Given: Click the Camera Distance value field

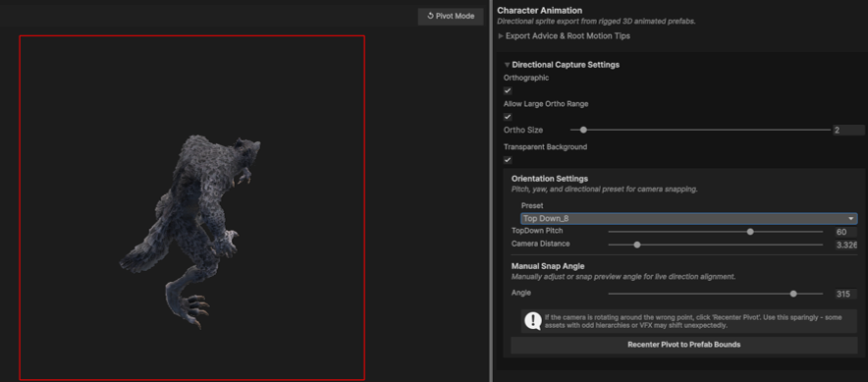Looking at the screenshot, I should (x=845, y=245).
